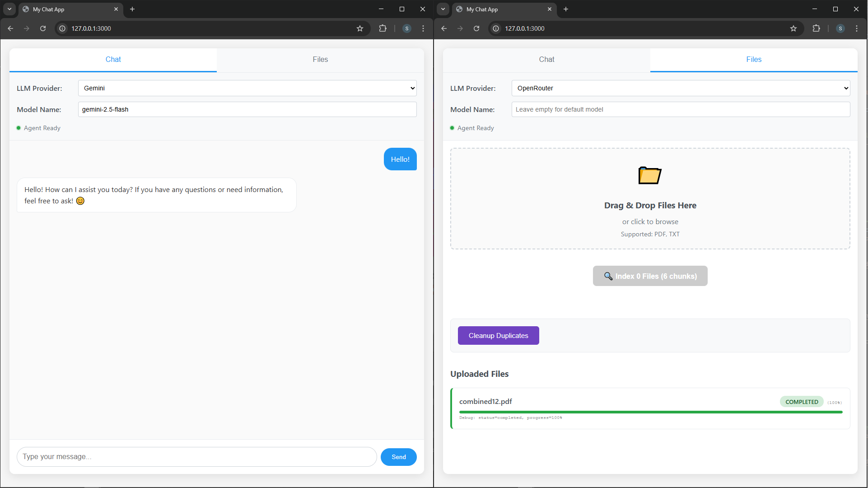Image resolution: width=868 pixels, height=488 pixels.
Task: Open profile avatar in right browser window
Action: click(840, 28)
